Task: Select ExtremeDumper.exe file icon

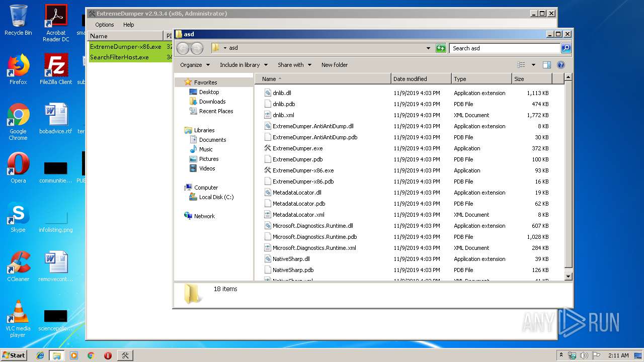Action: pyautogui.click(x=268, y=148)
